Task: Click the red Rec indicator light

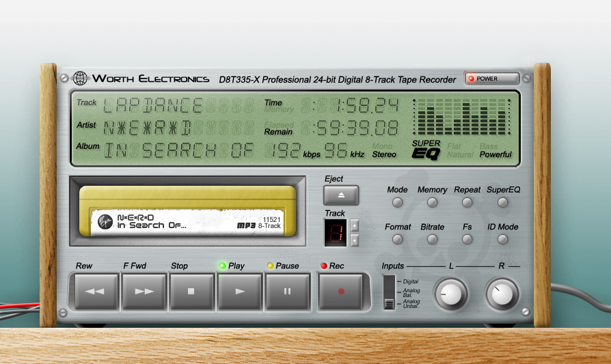Action: point(324,266)
